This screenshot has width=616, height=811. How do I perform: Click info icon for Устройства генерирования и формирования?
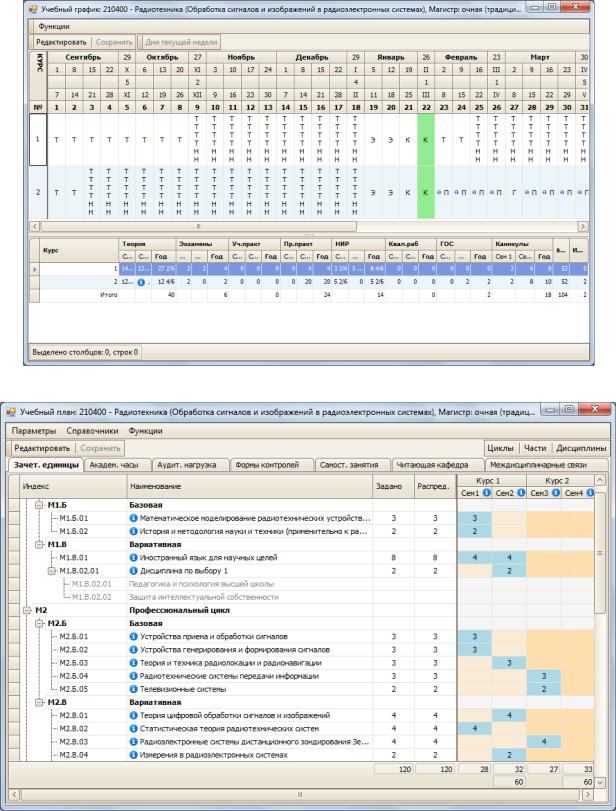tap(133, 649)
